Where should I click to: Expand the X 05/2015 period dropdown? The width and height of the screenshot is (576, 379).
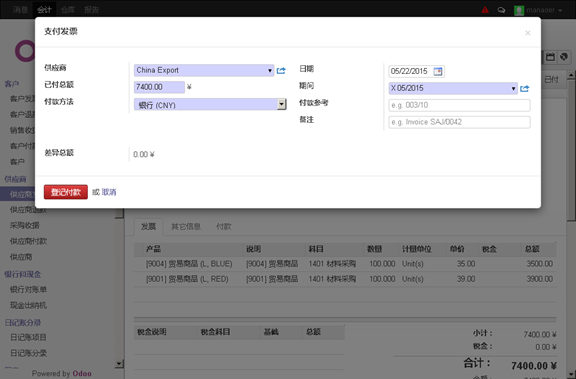coord(513,89)
